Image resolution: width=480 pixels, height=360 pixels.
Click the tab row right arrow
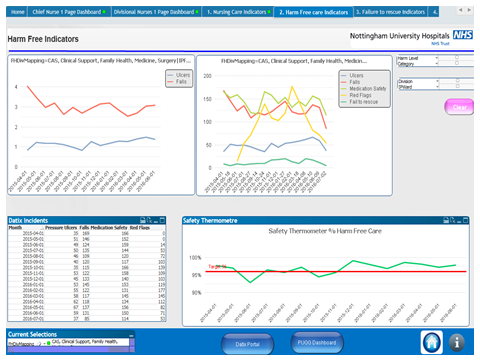pos(469,10)
